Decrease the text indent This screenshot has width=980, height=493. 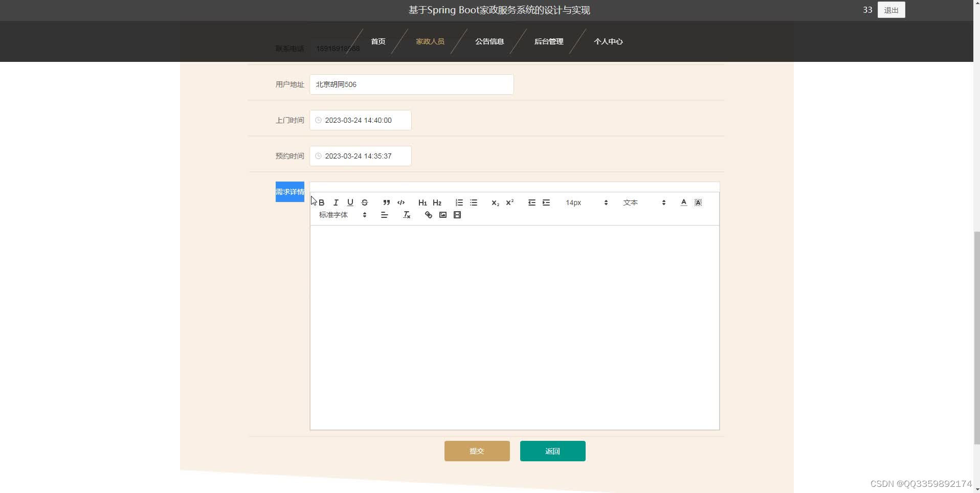532,203
